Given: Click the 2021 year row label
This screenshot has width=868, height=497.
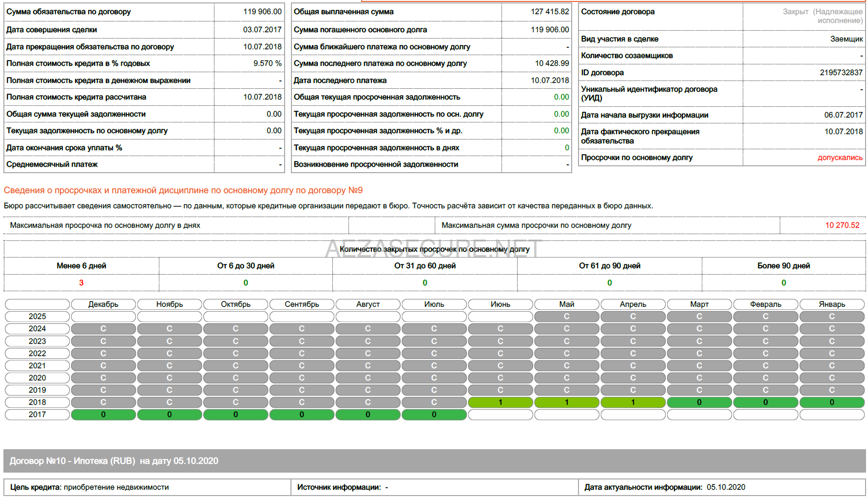Looking at the screenshot, I should 38,366.
